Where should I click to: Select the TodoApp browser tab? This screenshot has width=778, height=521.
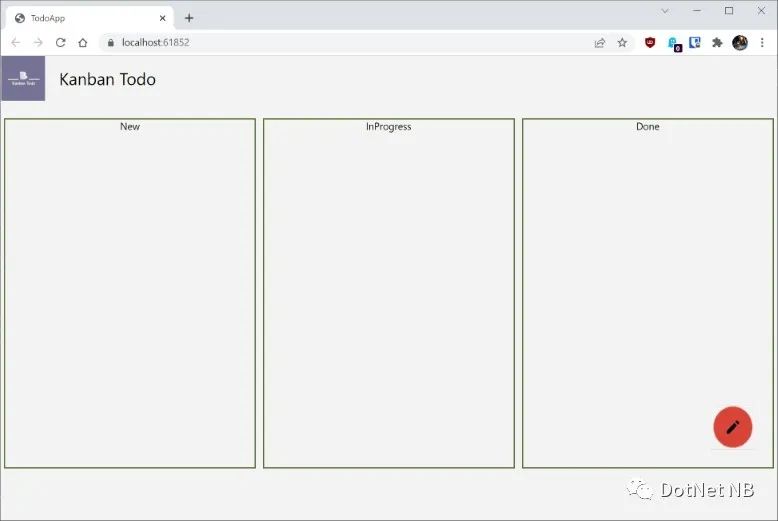(x=89, y=18)
